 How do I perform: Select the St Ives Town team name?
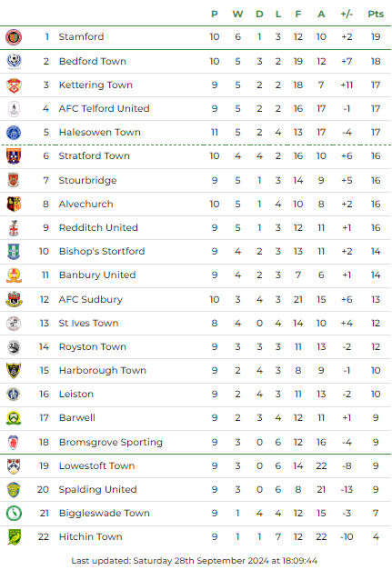[x=88, y=323]
